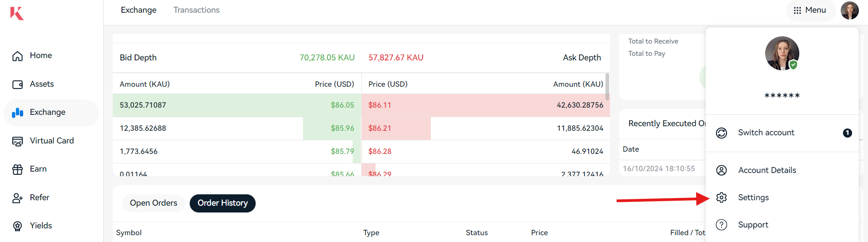Switch to the Transactions tab

pos(196,10)
